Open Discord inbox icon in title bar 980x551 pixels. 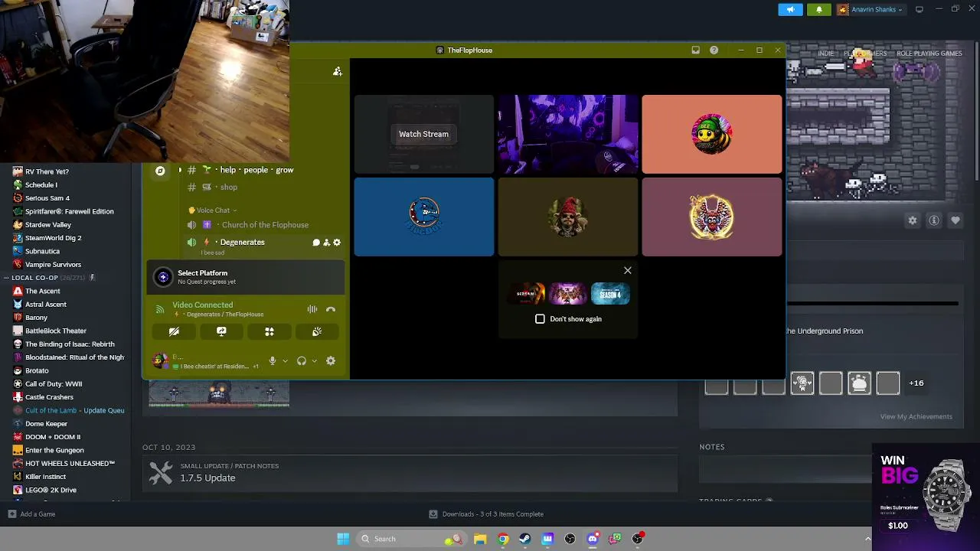(x=695, y=51)
